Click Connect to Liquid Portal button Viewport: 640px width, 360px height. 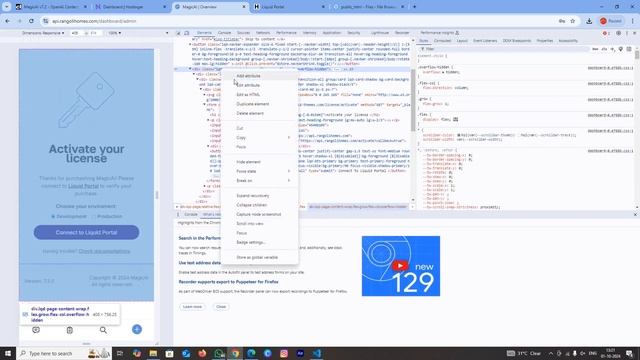click(x=87, y=232)
